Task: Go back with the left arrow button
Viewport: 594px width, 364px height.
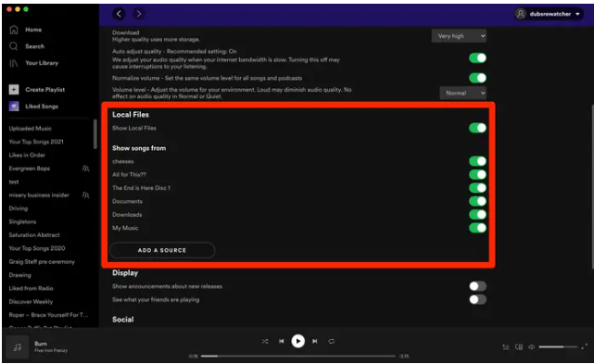Action: [x=119, y=14]
